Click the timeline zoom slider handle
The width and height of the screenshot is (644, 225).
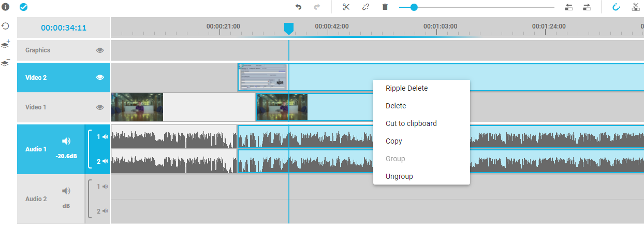coord(414,7)
